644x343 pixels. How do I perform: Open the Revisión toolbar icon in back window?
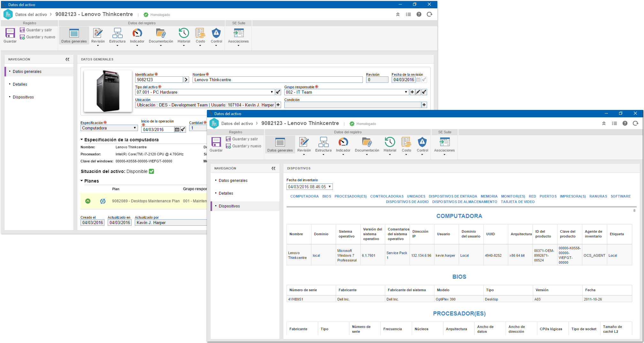click(x=98, y=33)
